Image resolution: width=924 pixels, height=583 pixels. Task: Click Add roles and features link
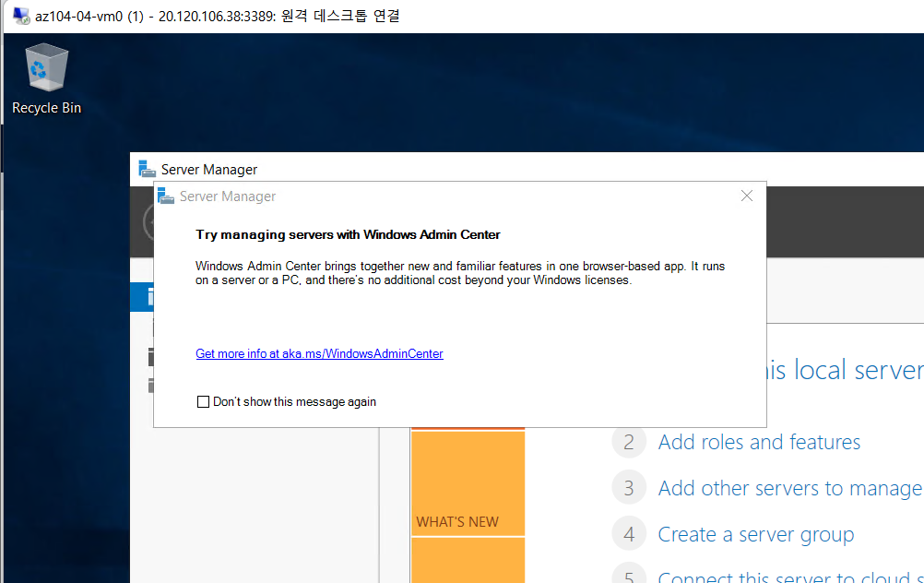tap(759, 442)
